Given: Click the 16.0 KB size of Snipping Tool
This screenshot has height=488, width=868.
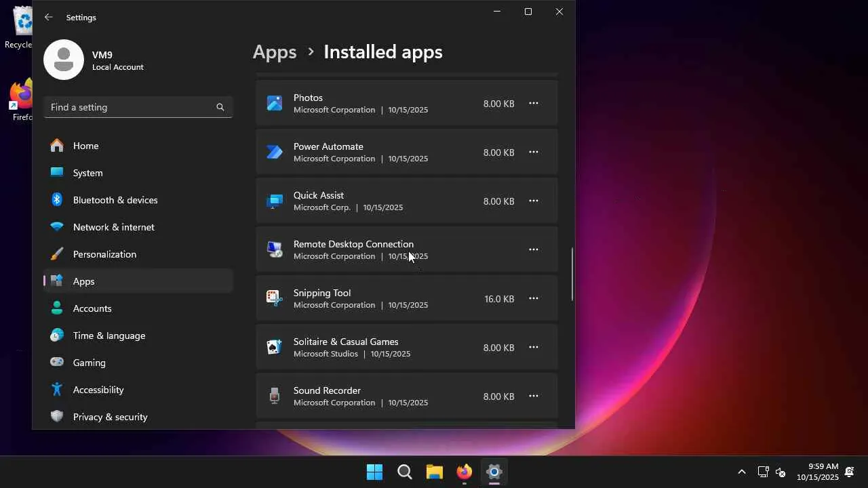Looking at the screenshot, I should coord(499,299).
